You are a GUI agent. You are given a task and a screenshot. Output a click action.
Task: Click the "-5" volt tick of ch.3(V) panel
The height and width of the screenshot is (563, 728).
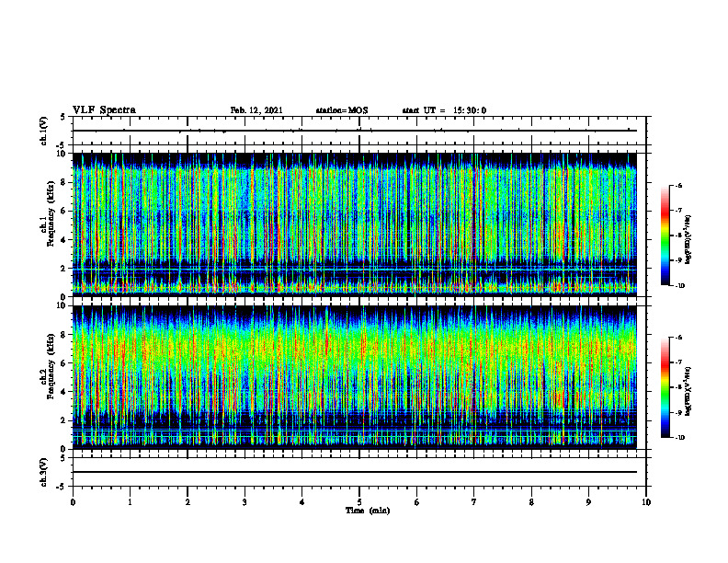(x=62, y=487)
